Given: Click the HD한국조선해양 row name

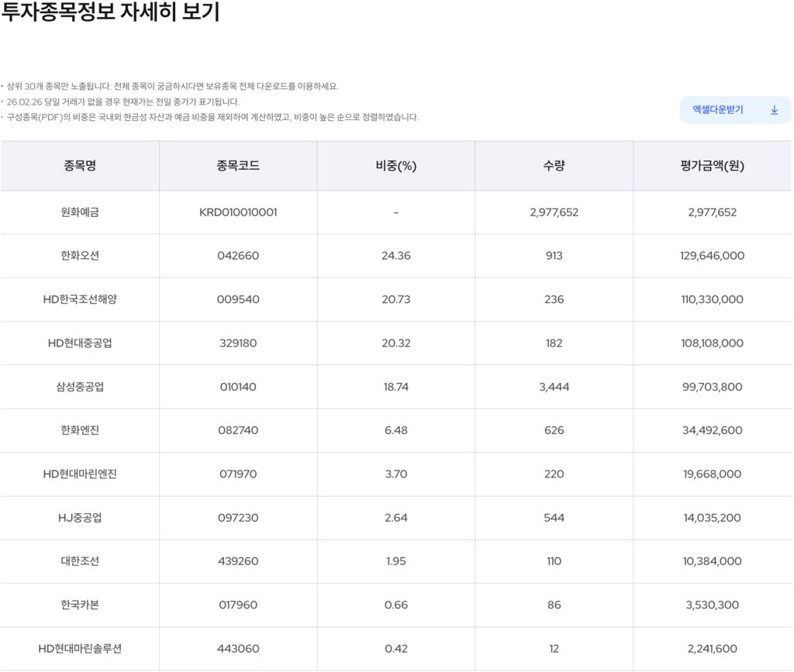Looking at the screenshot, I should pos(80,299).
